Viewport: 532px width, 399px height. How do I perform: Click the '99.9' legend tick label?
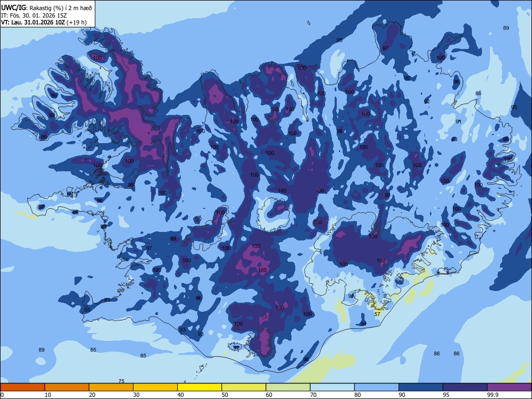coord(492,395)
